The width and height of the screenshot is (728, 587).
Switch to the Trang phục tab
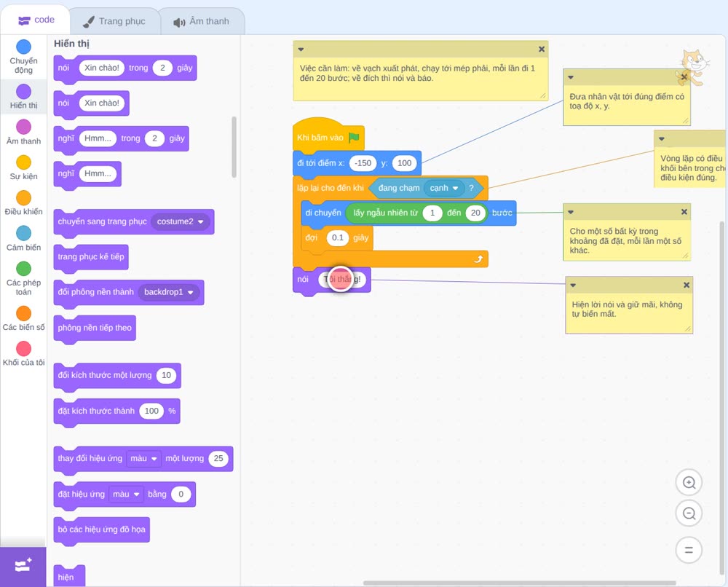114,21
